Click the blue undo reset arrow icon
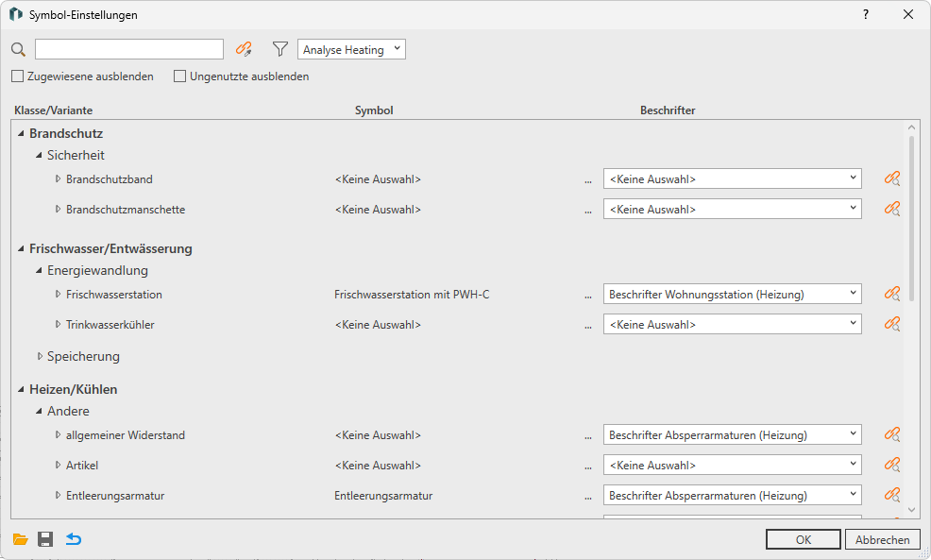Viewport: 931px width, 560px height. (73, 539)
